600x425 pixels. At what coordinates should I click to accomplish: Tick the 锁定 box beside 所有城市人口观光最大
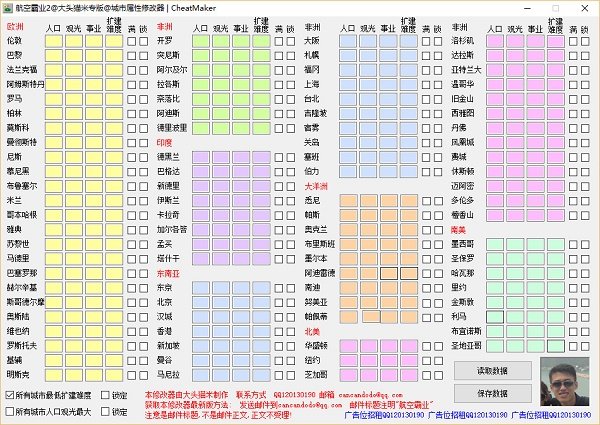105,412
